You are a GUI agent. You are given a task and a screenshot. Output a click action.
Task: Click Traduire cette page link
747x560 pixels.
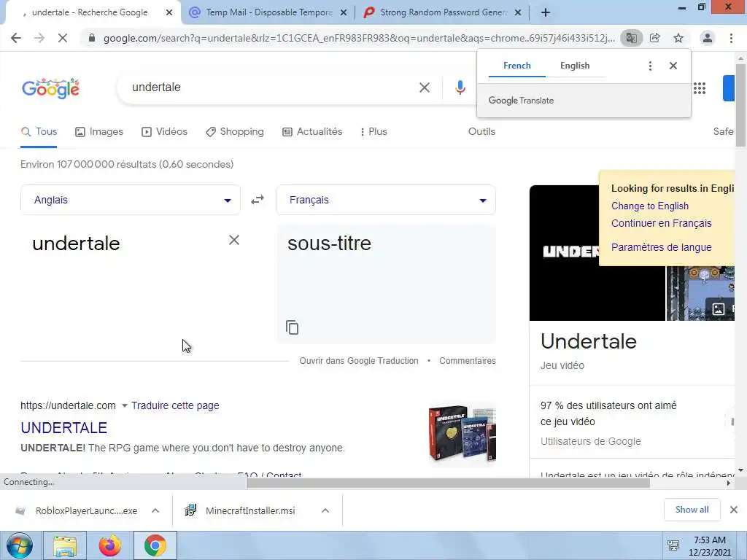[x=175, y=405]
